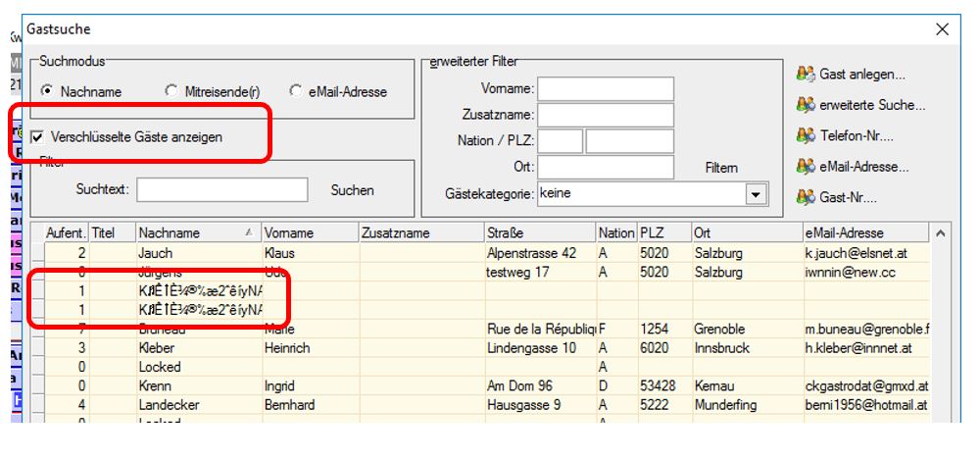Toggle Verschlüsselte Gäste anzeigen checkbox

coord(37,136)
